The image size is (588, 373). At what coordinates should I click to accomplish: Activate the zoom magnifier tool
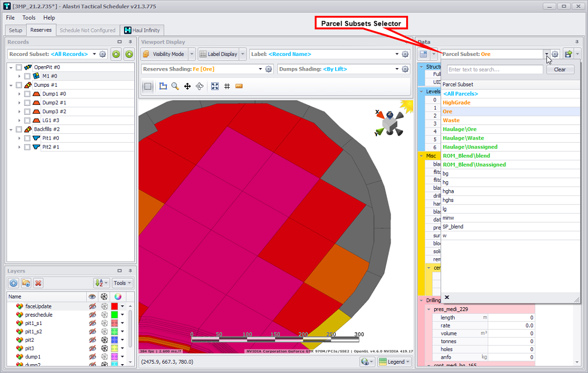tap(175, 86)
